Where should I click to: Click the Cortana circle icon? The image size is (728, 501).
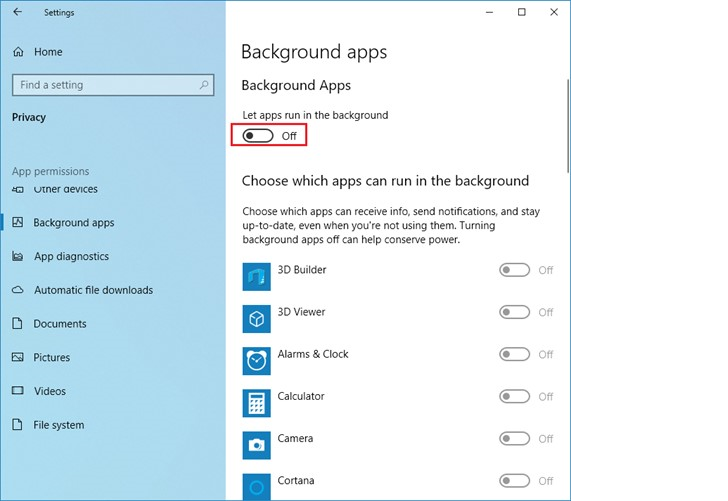click(257, 485)
